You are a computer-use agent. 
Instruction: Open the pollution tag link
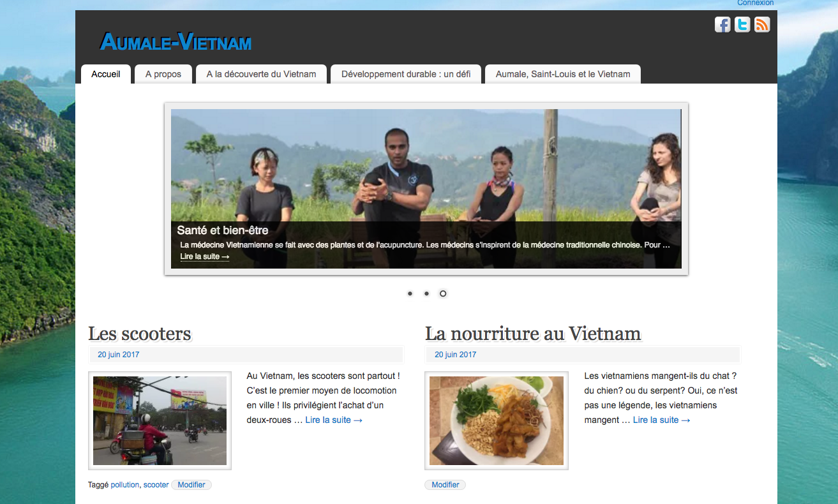tap(124, 485)
